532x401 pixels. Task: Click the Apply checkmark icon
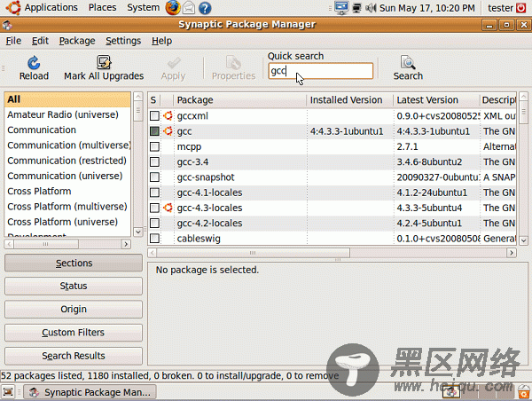coord(174,63)
